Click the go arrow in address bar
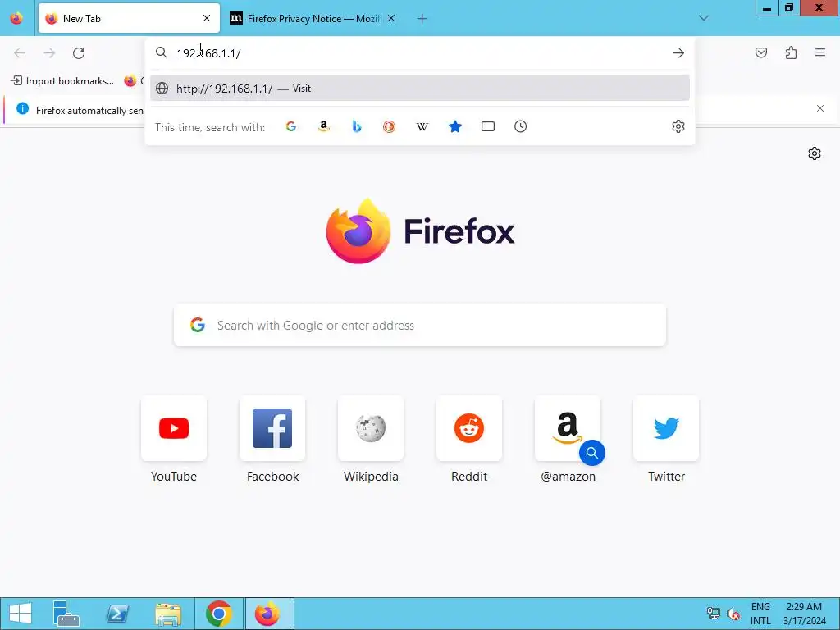 pyautogui.click(x=678, y=53)
